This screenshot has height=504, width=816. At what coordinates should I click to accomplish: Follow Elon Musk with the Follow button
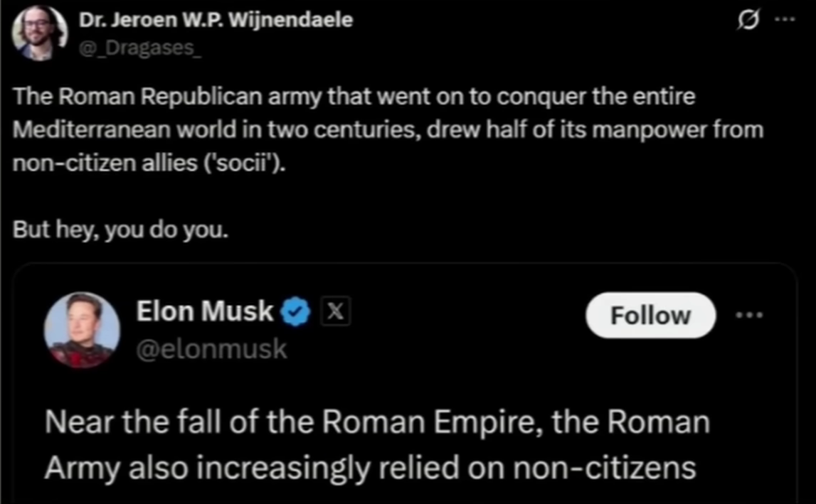pyautogui.click(x=650, y=315)
